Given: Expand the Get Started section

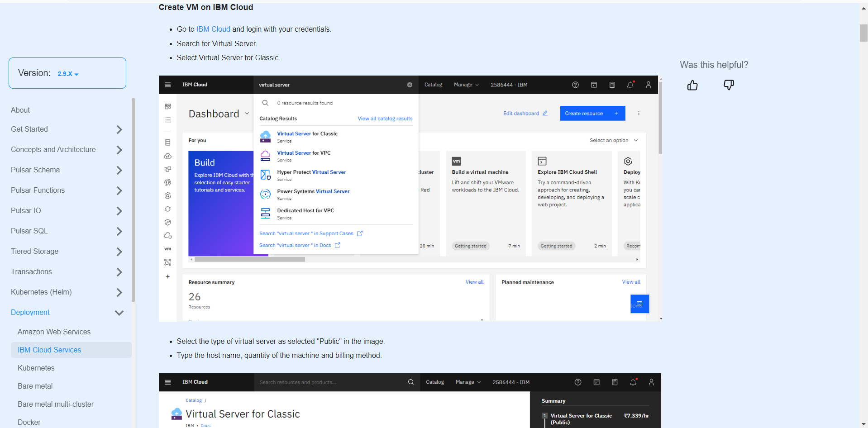Looking at the screenshot, I should point(119,129).
